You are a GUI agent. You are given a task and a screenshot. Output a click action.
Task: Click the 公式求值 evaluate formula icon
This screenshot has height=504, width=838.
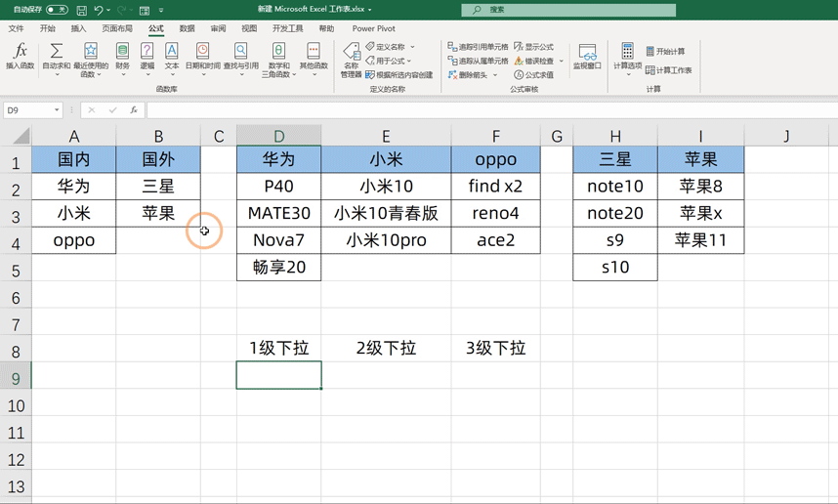pyautogui.click(x=519, y=75)
